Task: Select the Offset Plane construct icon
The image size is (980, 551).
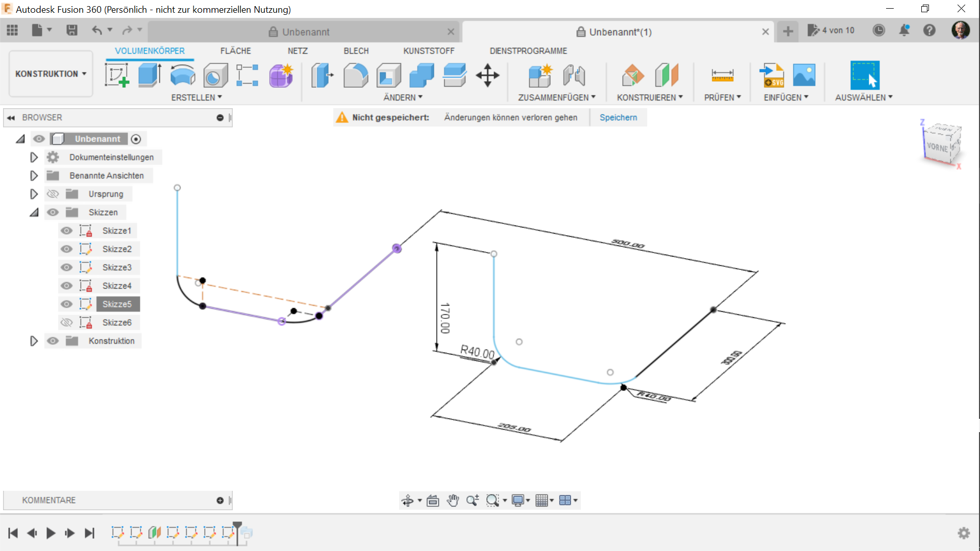Action: 633,76
